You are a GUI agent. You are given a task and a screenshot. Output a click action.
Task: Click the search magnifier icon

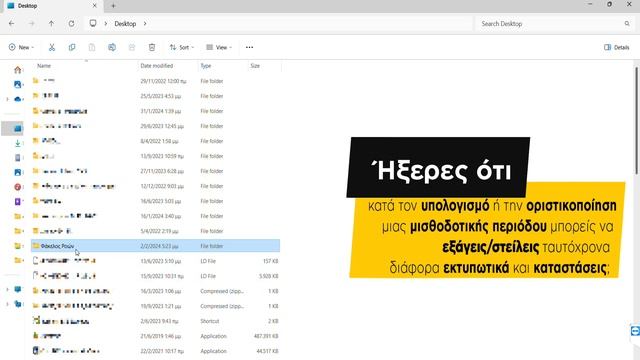coord(627,24)
